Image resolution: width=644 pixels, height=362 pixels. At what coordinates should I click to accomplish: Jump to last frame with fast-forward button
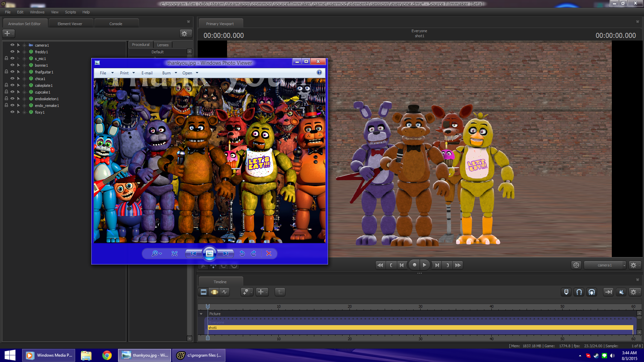tap(458, 265)
